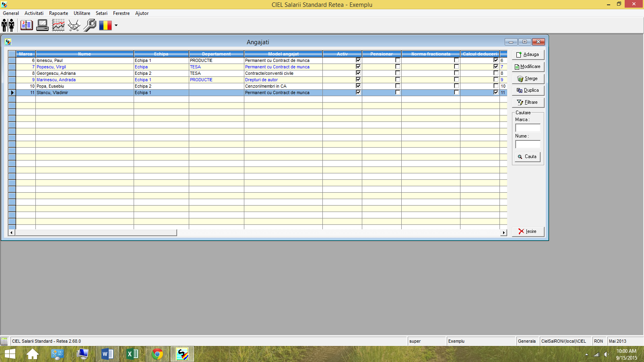Image resolution: width=644 pixels, height=362 pixels.
Task: Toggle Calcul deduceri checkbox for Stancu, Vladimir
Action: 496,93
